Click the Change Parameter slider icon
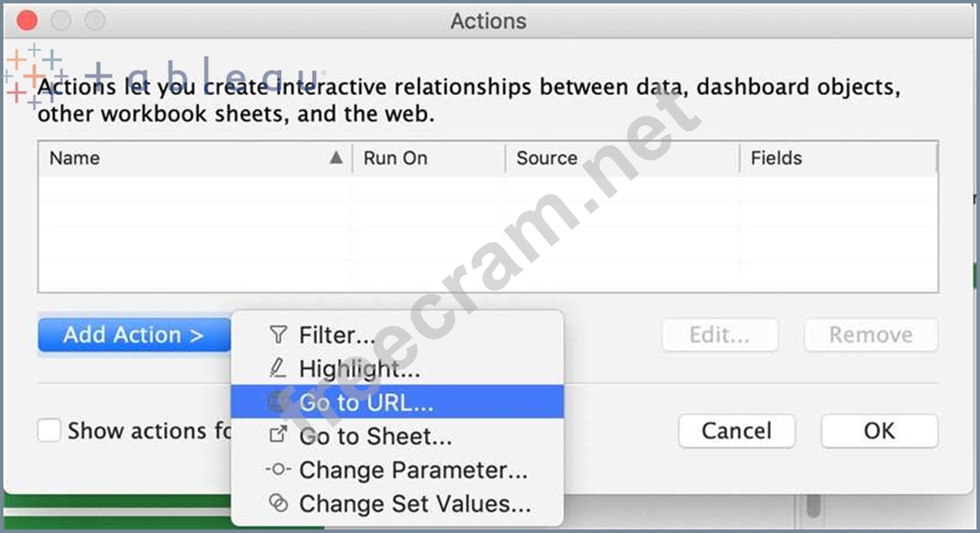Screen dimensions: 980x533 click(278, 470)
